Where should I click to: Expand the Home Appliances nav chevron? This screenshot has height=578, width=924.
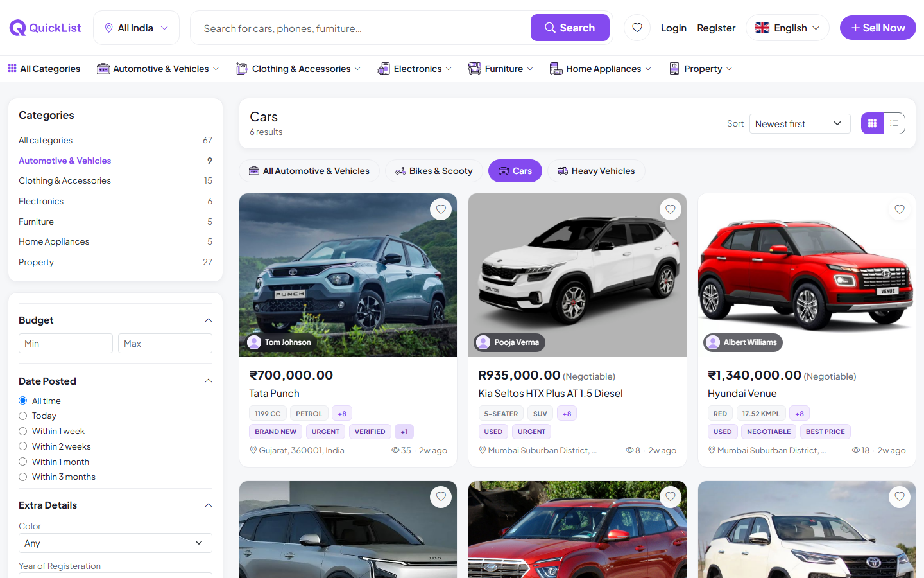pyautogui.click(x=648, y=69)
